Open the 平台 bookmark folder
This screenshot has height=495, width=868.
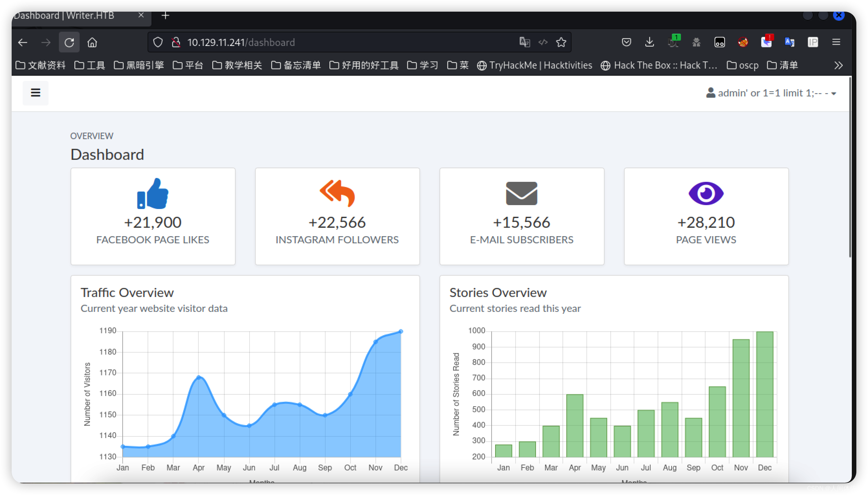click(x=188, y=65)
